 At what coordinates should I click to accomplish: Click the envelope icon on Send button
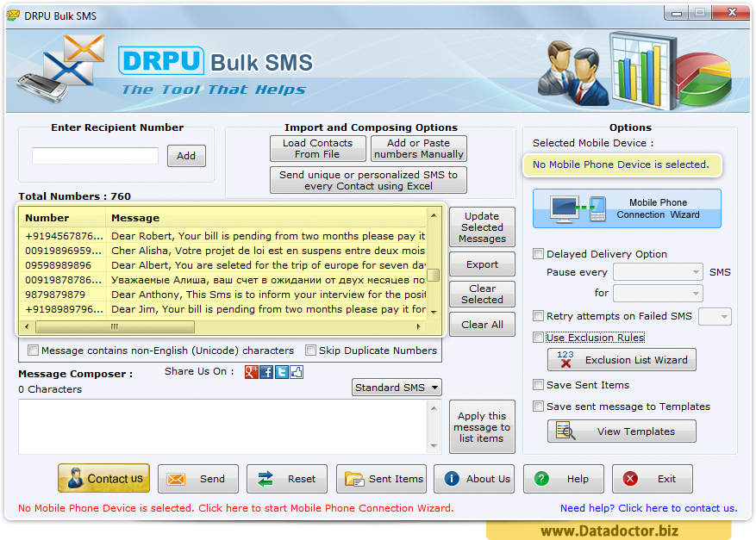176,480
